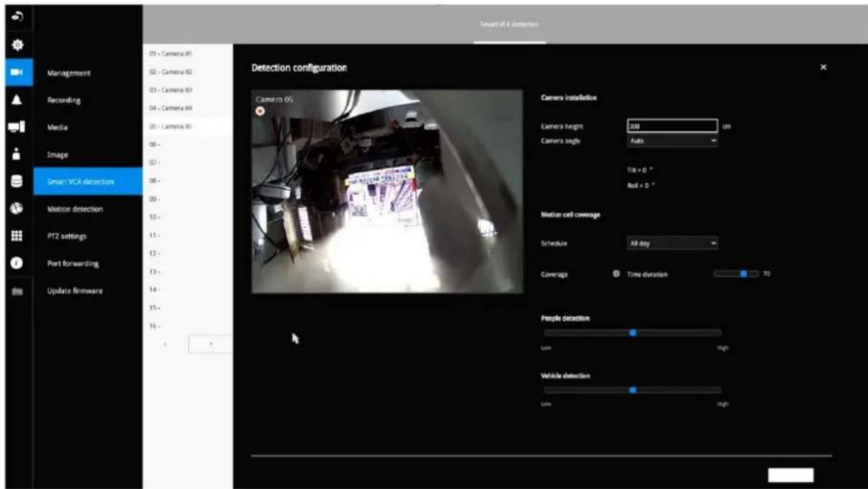Click the info icon next to Coverage
Screen dimensions: 868x489
click(x=615, y=274)
